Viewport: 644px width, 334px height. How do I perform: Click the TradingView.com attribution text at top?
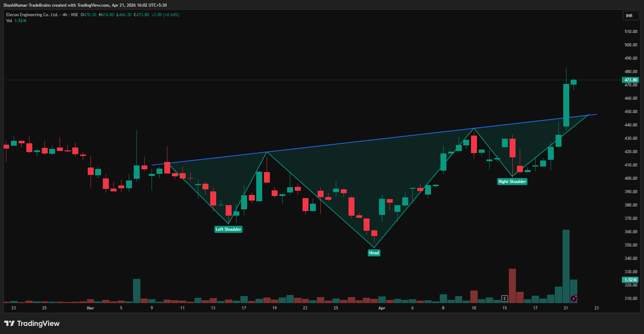point(85,5)
